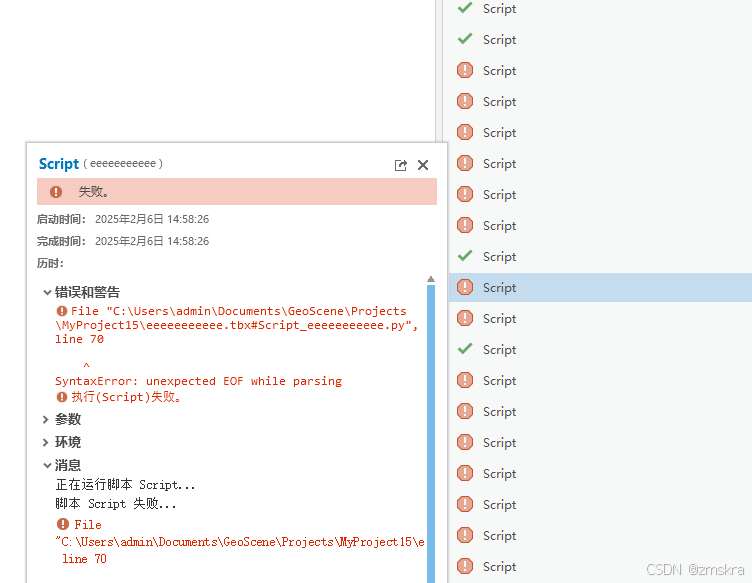The image size is (752, 583).
Task: Click the green check directly above highlighted Script row
Action: (465, 256)
